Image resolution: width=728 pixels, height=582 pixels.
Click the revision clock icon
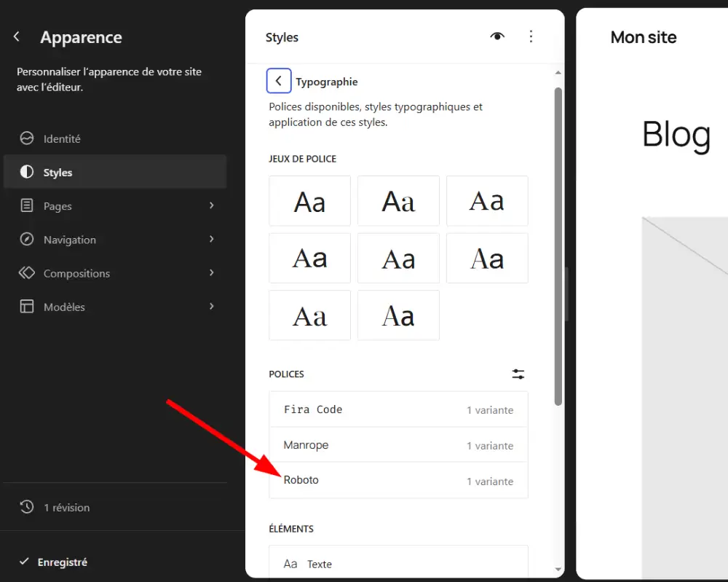click(27, 507)
